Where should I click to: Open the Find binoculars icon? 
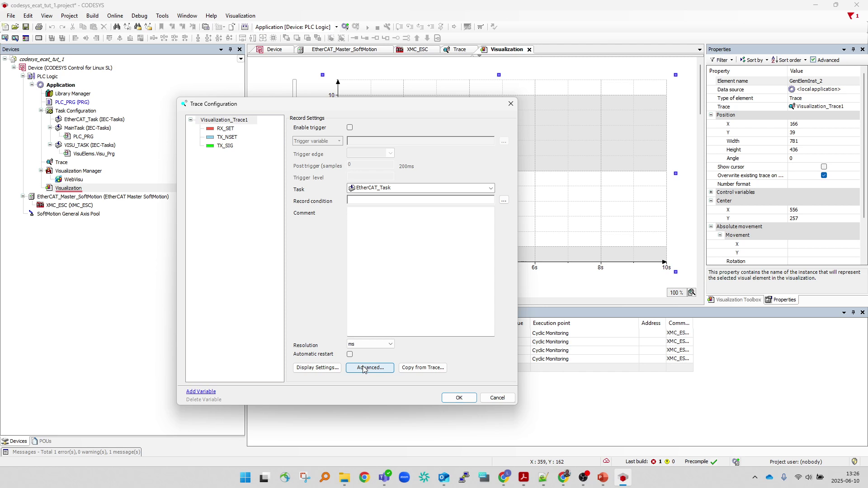(117, 27)
